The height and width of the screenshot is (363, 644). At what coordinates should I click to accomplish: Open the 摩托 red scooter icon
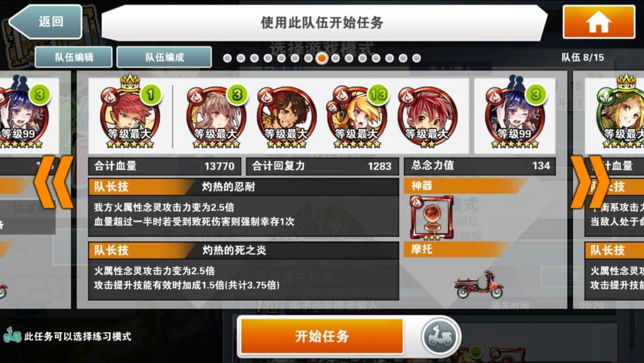click(479, 284)
